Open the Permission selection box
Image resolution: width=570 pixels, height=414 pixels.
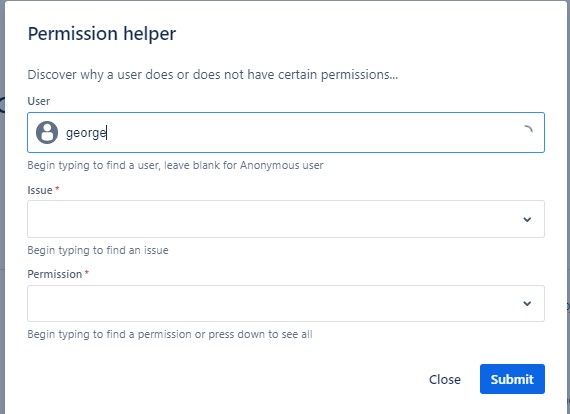click(x=286, y=304)
